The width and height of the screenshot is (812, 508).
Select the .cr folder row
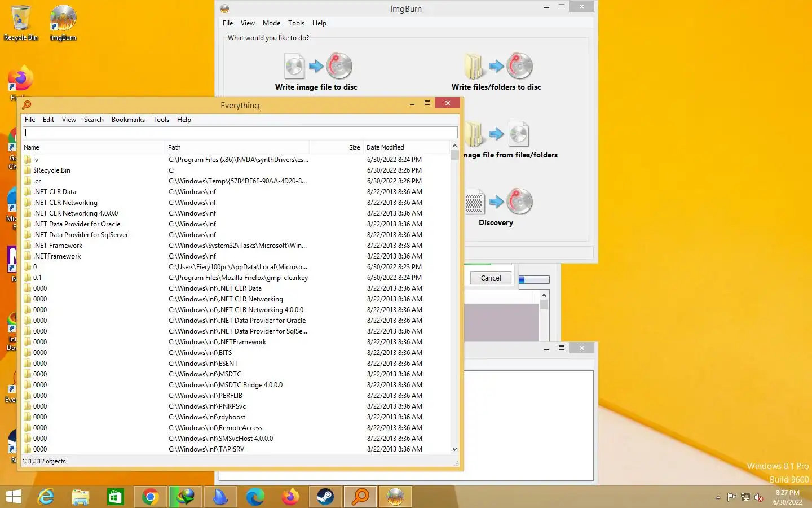coord(236,181)
